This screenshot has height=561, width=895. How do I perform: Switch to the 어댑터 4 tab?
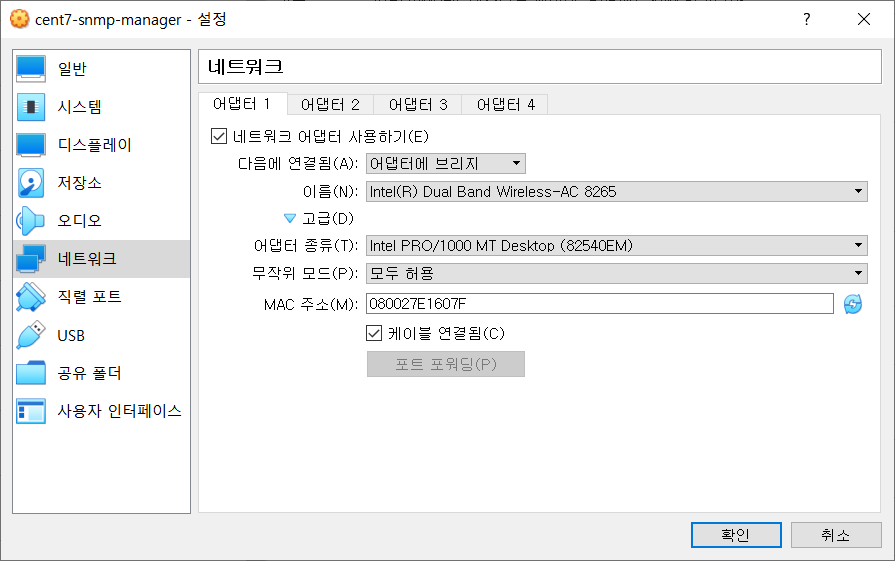506,104
